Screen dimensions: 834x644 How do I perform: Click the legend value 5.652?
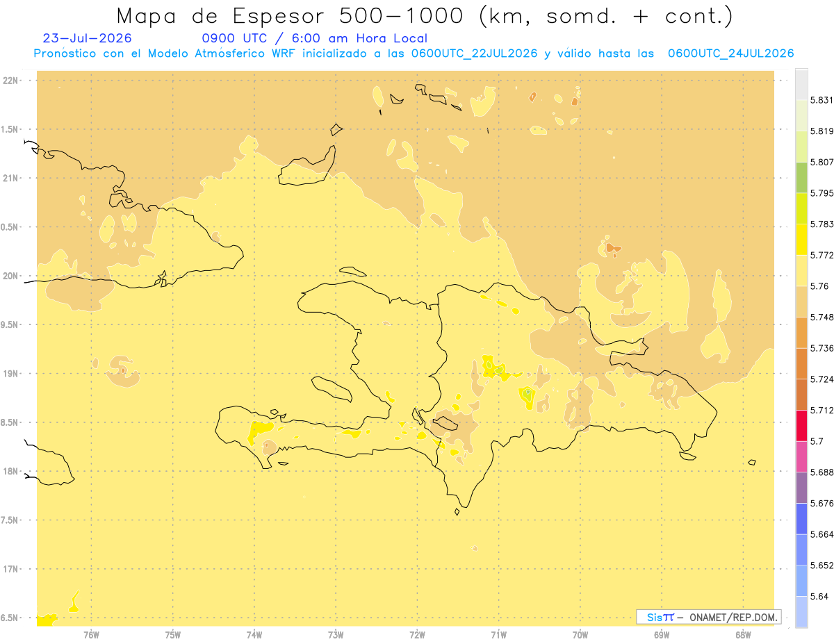pos(821,565)
